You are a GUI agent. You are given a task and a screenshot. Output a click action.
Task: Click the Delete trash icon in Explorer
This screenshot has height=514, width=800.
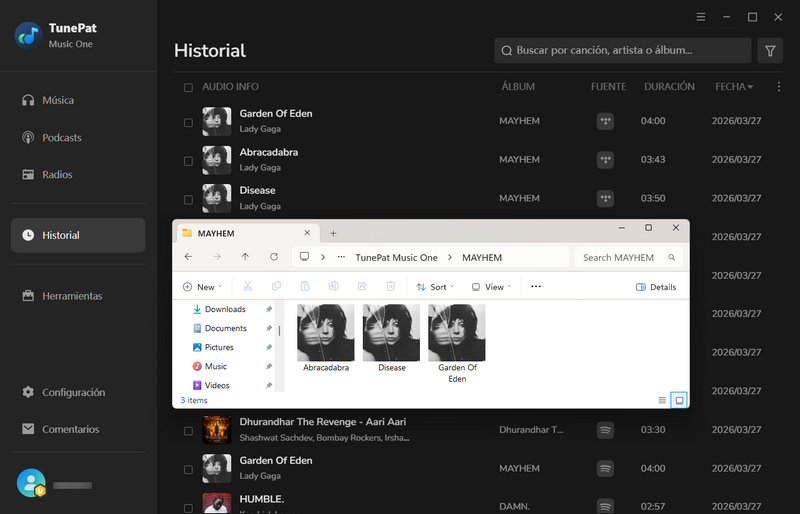[391, 286]
